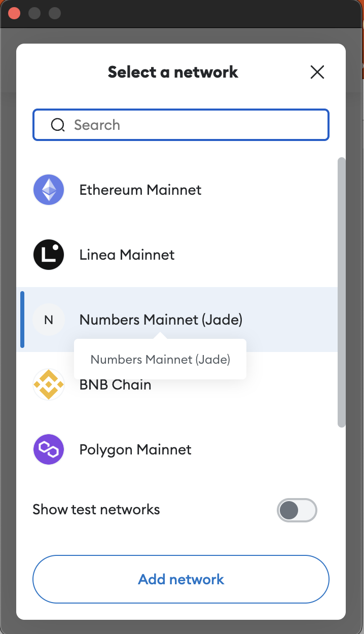
Task: Click the purple Polygon logo icon
Action: 49,449
